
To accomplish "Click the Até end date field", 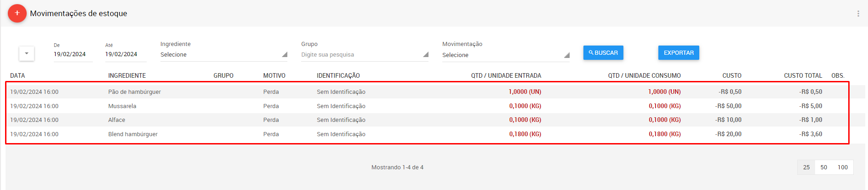I will pos(126,54).
